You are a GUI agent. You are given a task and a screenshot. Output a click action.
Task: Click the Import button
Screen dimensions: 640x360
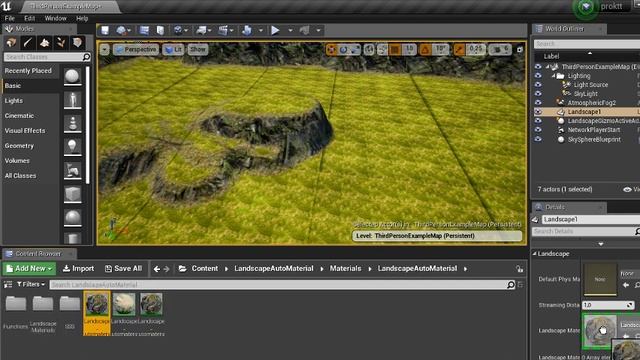(x=78, y=269)
